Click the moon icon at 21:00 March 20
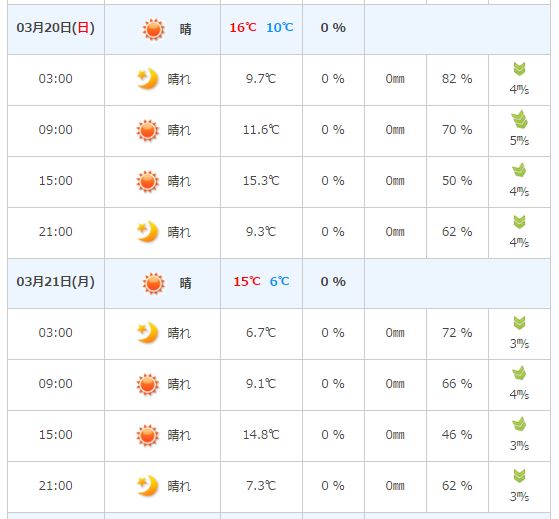The image size is (559, 519). 148,231
